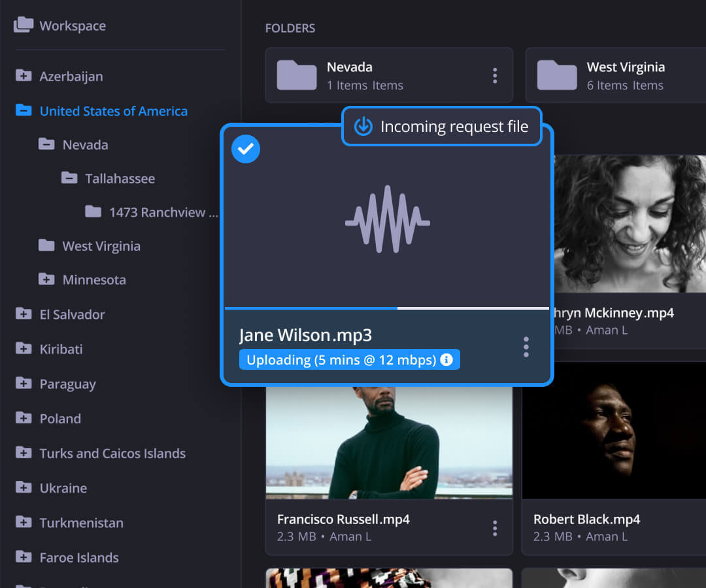Uncheck the Jane Wilson.mp3 selection checkmark

[246, 150]
